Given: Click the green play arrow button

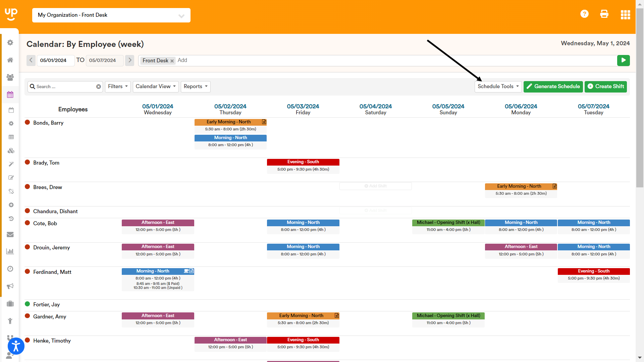Looking at the screenshot, I should coord(623,60).
